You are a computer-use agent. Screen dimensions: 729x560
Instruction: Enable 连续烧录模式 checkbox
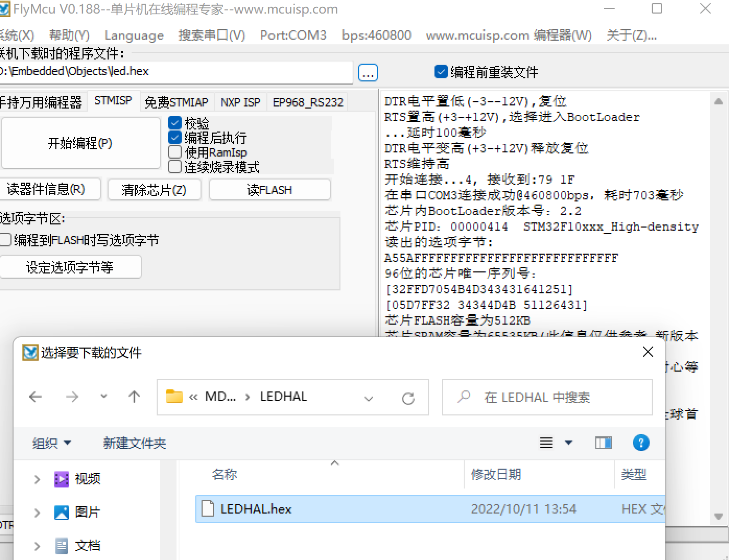tap(175, 167)
